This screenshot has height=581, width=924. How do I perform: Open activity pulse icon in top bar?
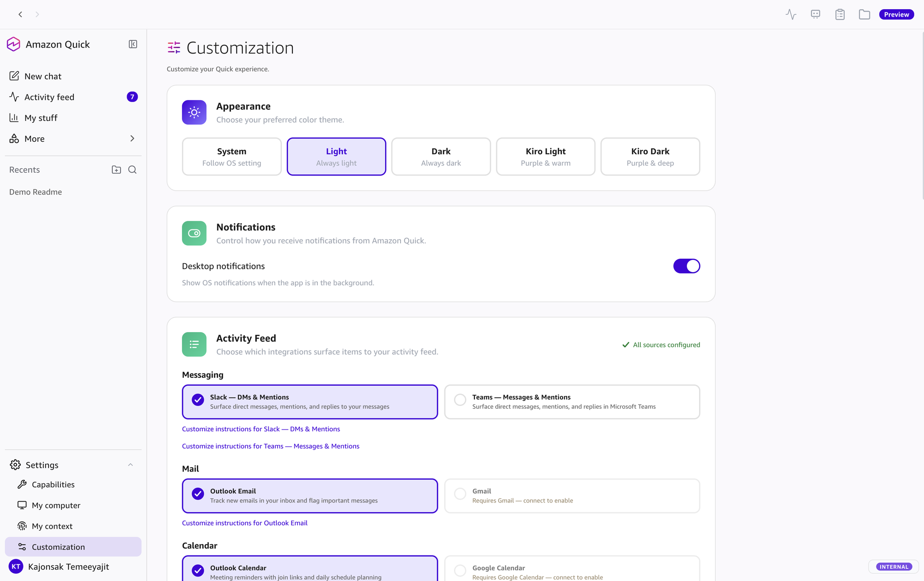[x=791, y=14]
